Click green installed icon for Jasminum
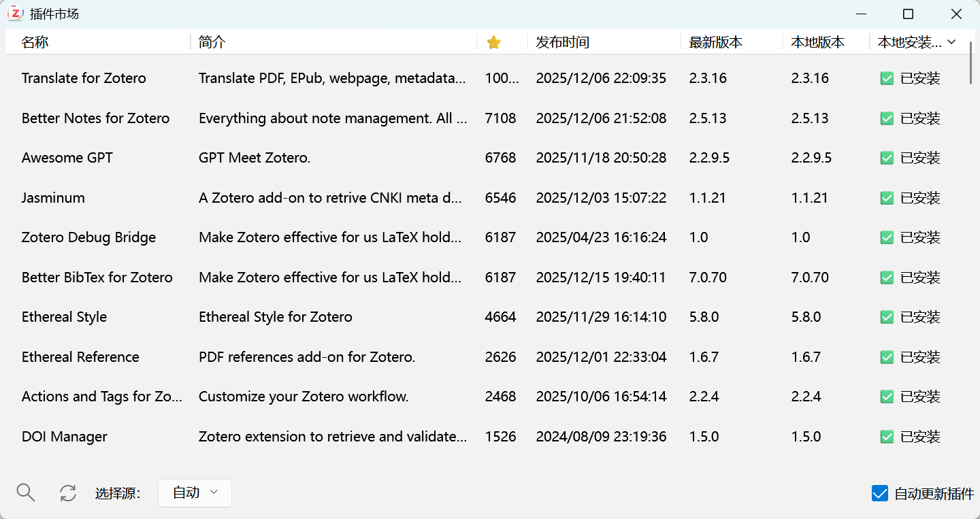Image resolution: width=980 pixels, height=519 pixels. (887, 198)
